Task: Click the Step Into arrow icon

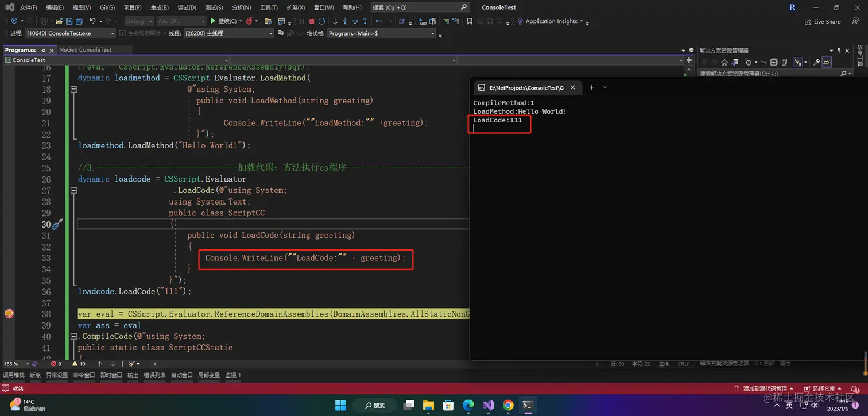Action: pyautogui.click(x=345, y=21)
